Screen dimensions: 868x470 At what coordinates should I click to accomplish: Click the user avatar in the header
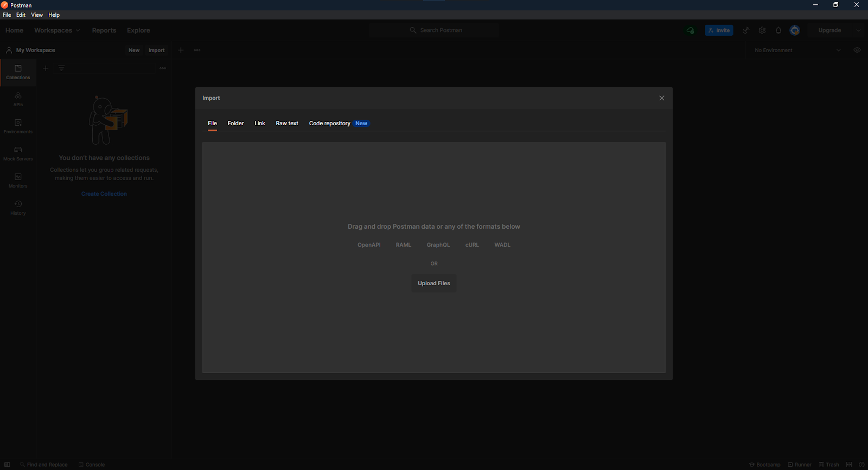(795, 30)
